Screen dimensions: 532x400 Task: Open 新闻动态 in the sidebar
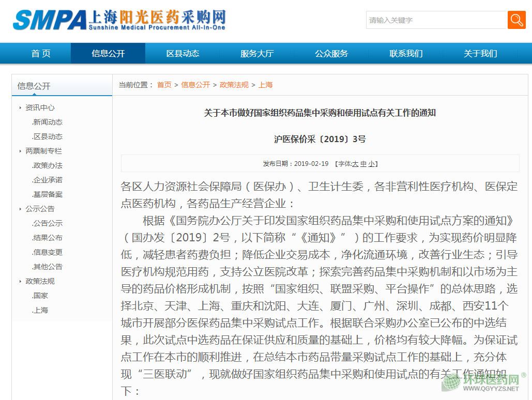[47, 122]
